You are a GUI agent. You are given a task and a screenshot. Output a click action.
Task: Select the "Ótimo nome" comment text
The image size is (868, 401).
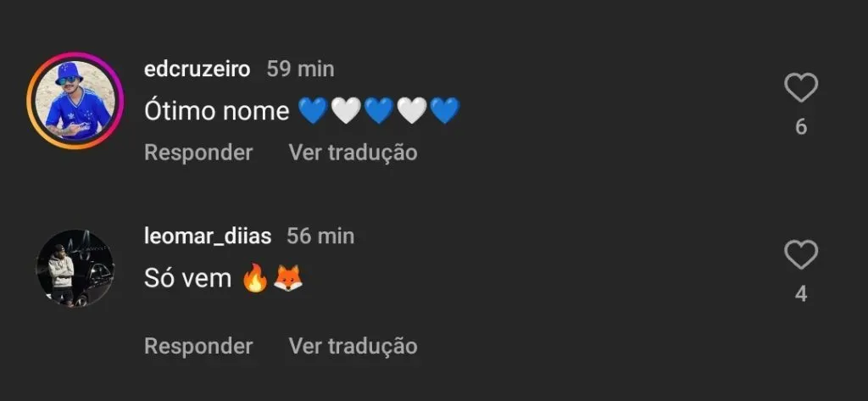point(216,111)
